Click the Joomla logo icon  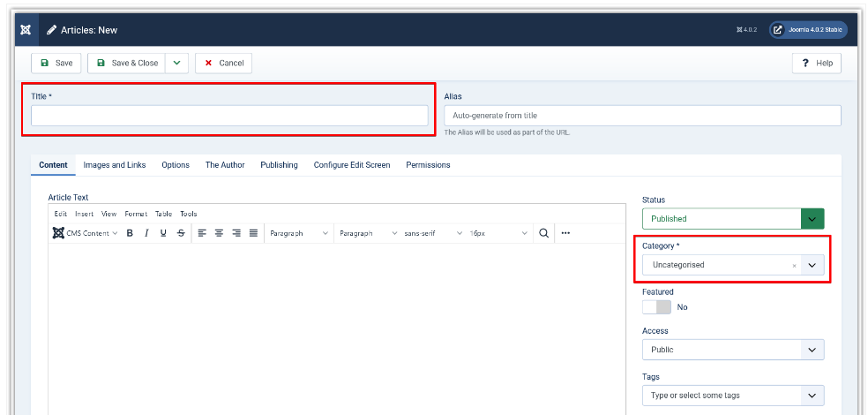click(x=26, y=30)
